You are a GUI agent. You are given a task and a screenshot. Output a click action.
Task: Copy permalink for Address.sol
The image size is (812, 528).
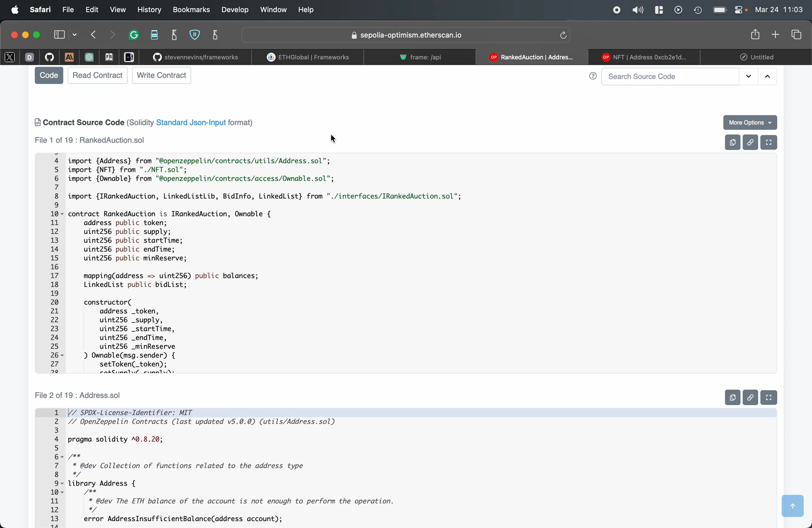750,398
